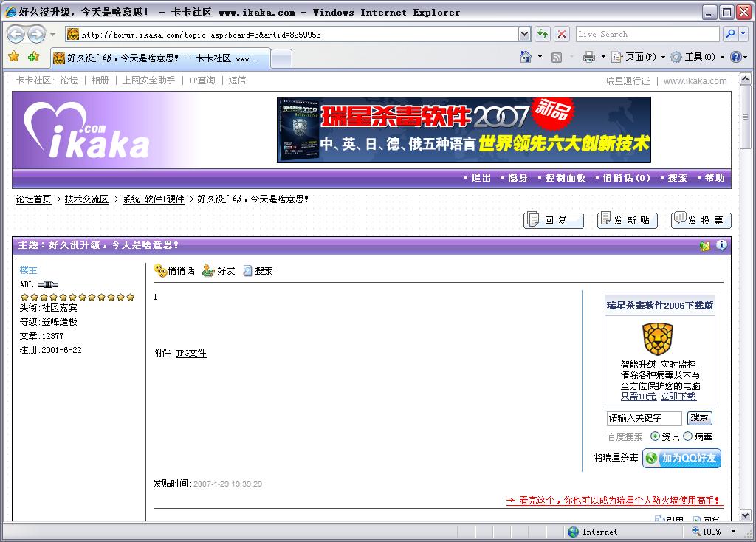This screenshot has width=756, height=542.
Task: Open the ADL username link
Action: 26,284
